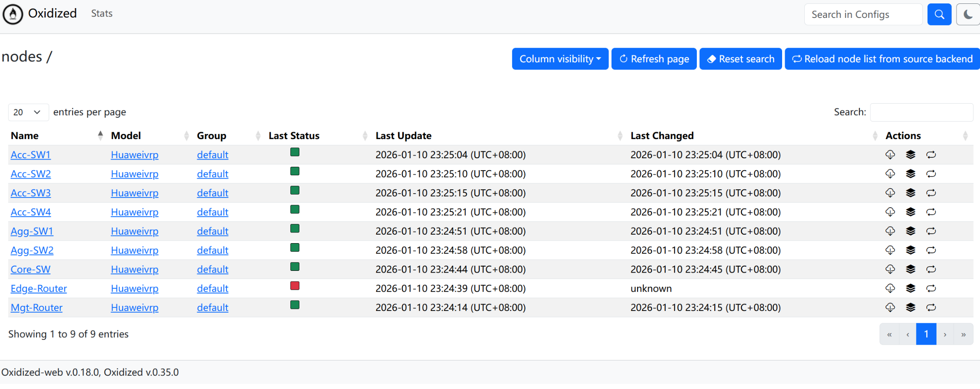This screenshot has height=389, width=980.
Task: Click green status square for Acc-SW1
Action: point(295,152)
